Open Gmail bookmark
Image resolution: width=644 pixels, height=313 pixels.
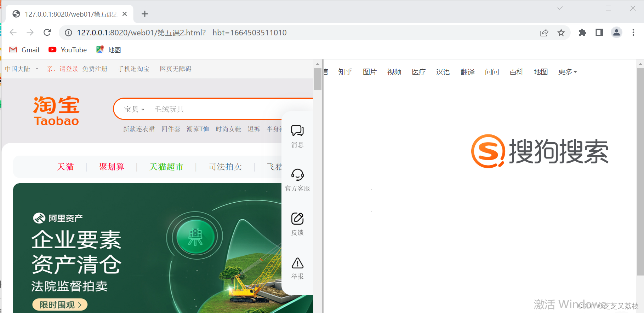24,50
